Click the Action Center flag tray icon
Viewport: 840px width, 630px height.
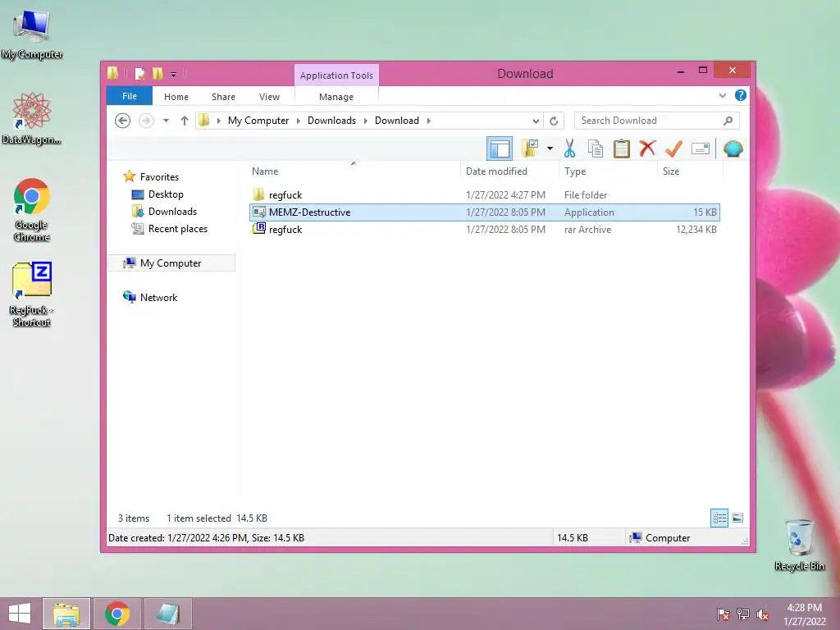click(723, 614)
